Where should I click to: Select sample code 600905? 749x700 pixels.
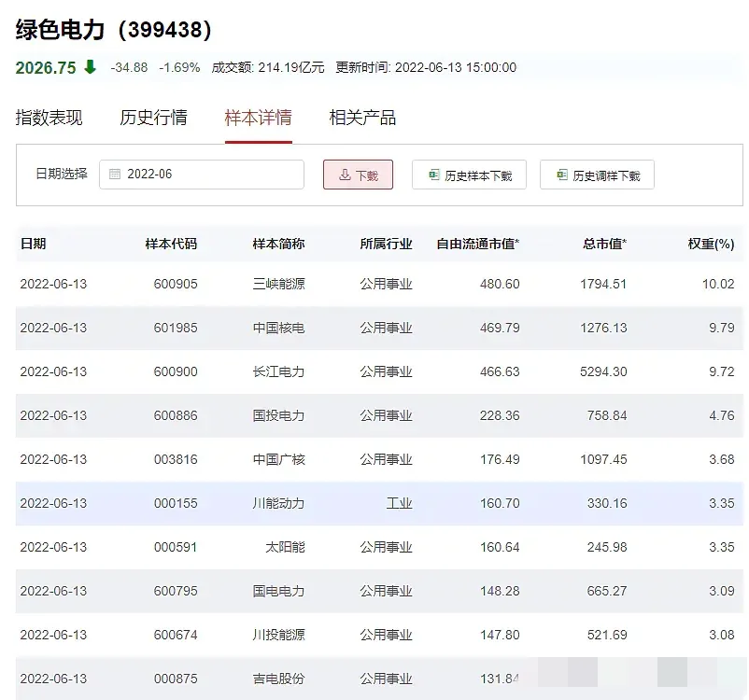tap(176, 284)
